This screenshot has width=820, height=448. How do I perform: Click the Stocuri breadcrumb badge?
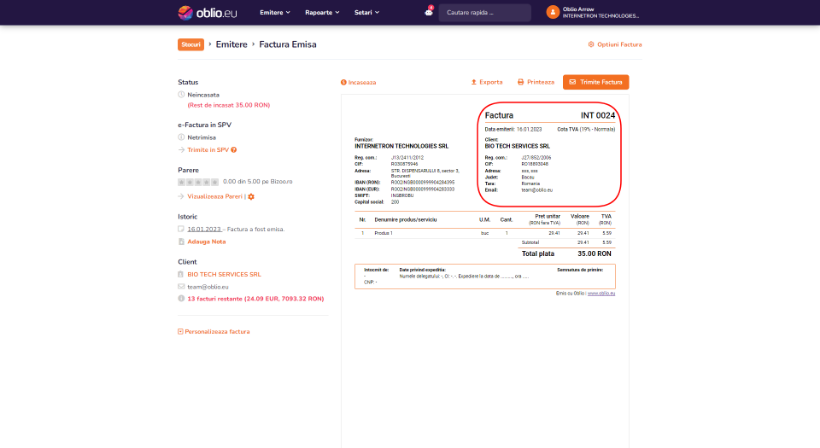[x=191, y=44]
